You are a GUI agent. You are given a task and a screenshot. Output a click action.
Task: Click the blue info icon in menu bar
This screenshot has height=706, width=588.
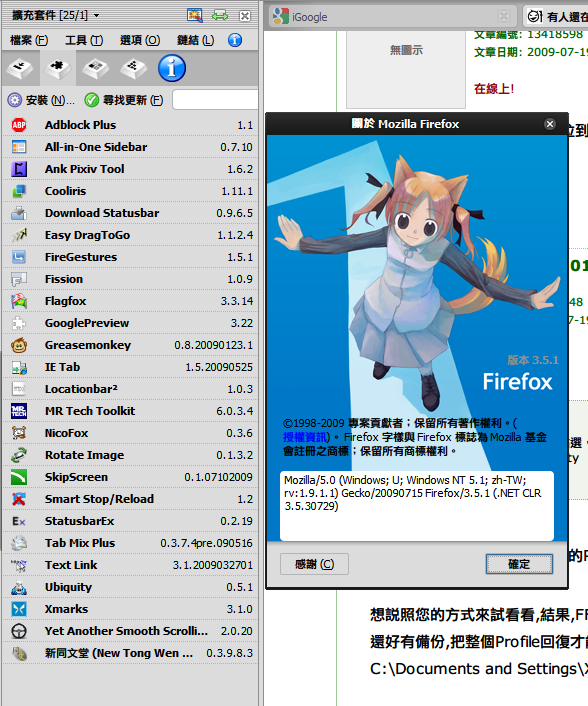point(235,40)
